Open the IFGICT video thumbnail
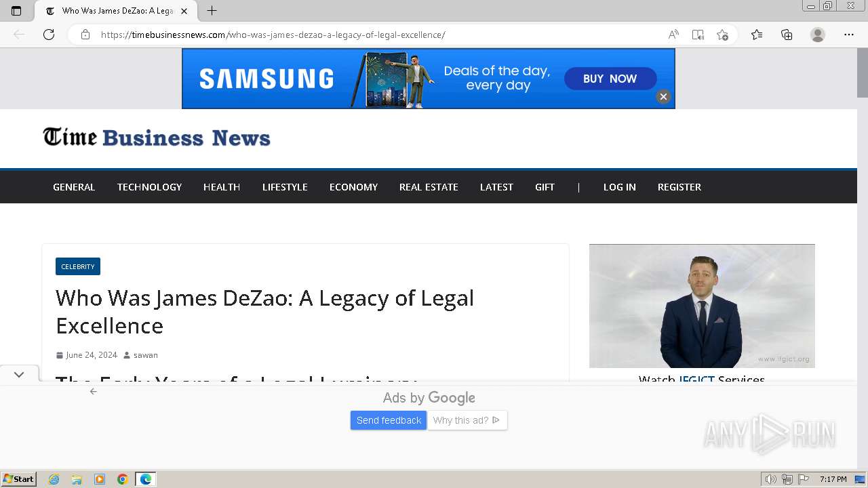This screenshot has height=488, width=868. [x=702, y=306]
